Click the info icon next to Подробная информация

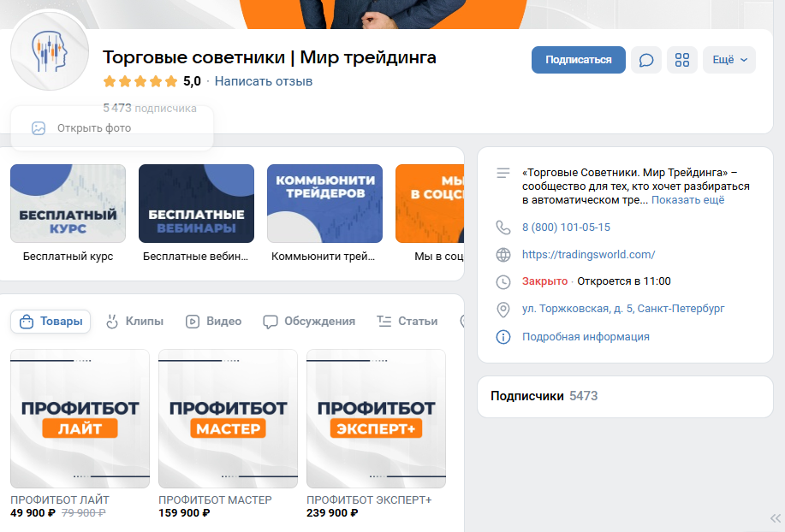point(503,336)
